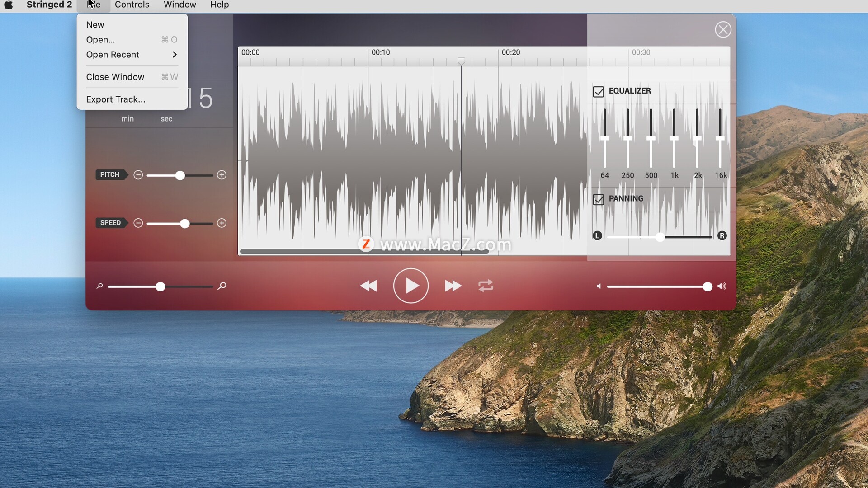Click the low volume speaker icon
The height and width of the screenshot is (488, 868).
[599, 286]
